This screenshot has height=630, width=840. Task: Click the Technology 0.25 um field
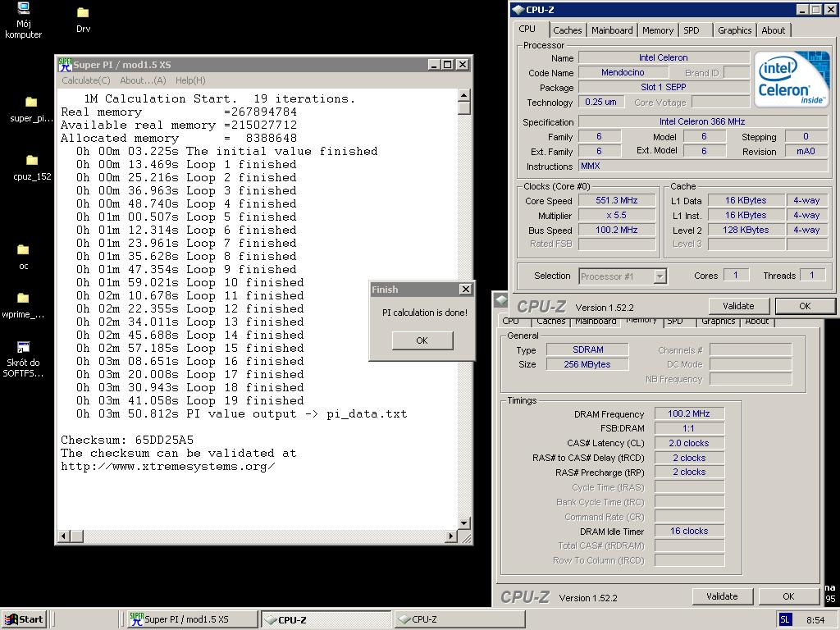tap(600, 102)
